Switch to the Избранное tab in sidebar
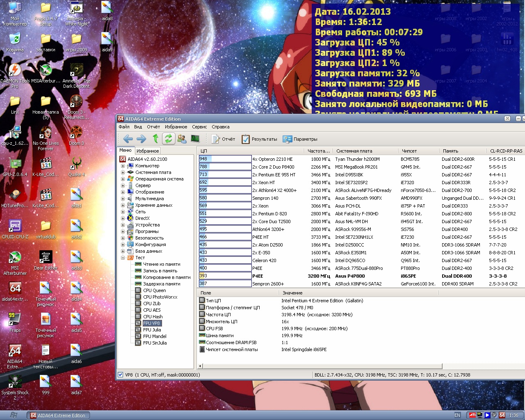This screenshot has height=420, width=525. pyautogui.click(x=148, y=151)
